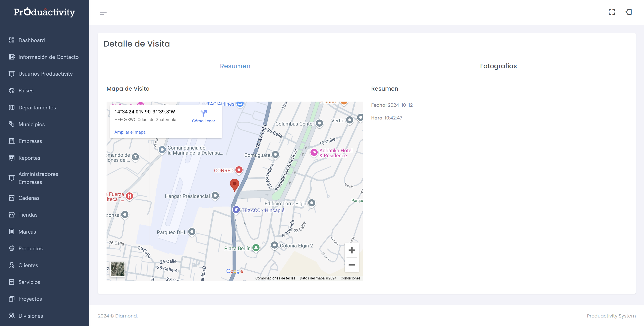Click the Fecha 2024-10-12 text
This screenshot has width=644, height=326.
[392, 105]
